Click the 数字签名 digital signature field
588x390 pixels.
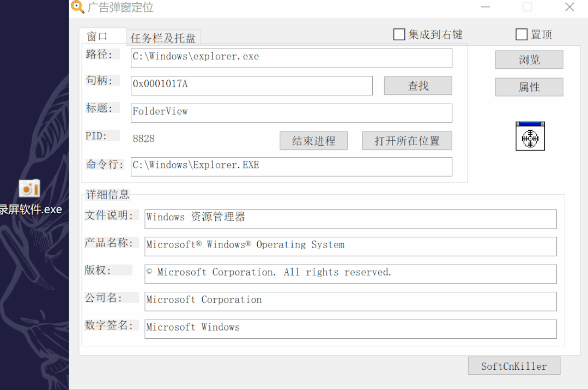click(350, 329)
